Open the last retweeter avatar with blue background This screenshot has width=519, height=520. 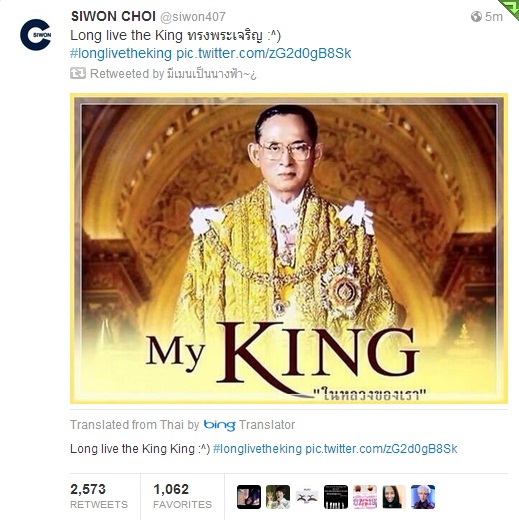pos(423,497)
